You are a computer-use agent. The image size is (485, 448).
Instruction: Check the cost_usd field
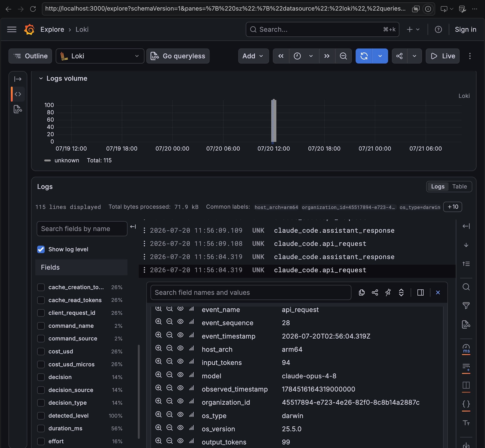tap(41, 351)
